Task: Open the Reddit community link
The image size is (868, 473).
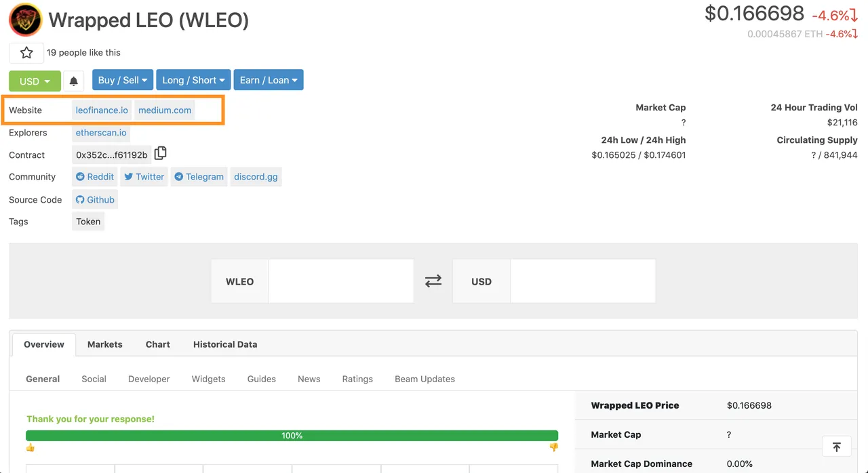Action: [95, 177]
